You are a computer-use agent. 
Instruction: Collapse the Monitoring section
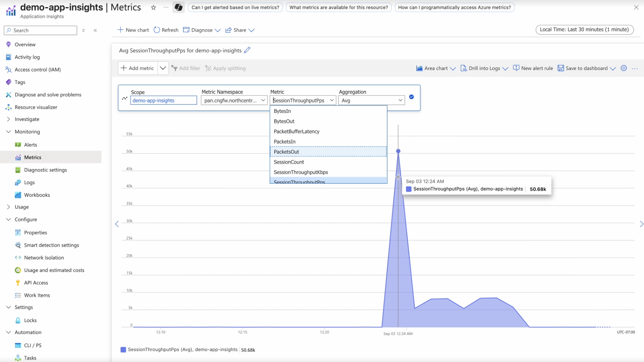point(8,132)
